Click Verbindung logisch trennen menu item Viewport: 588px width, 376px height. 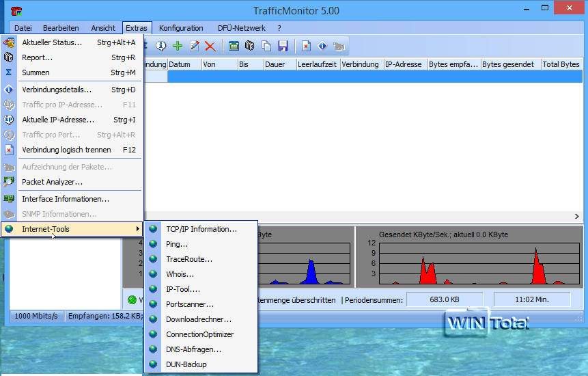point(66,150)
